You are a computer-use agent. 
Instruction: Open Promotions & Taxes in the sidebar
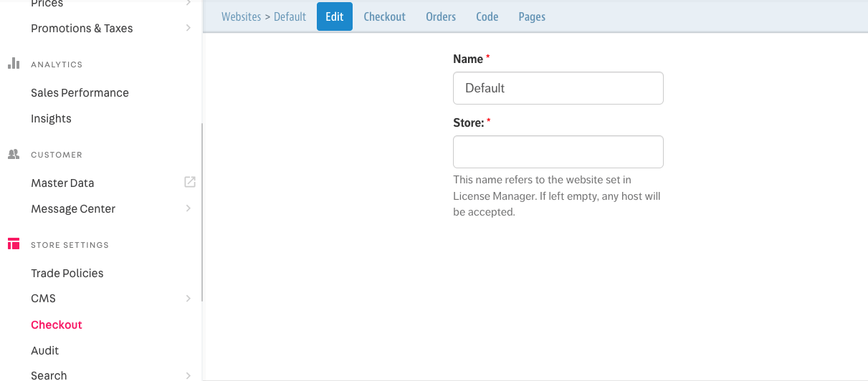tap(82, 28)
